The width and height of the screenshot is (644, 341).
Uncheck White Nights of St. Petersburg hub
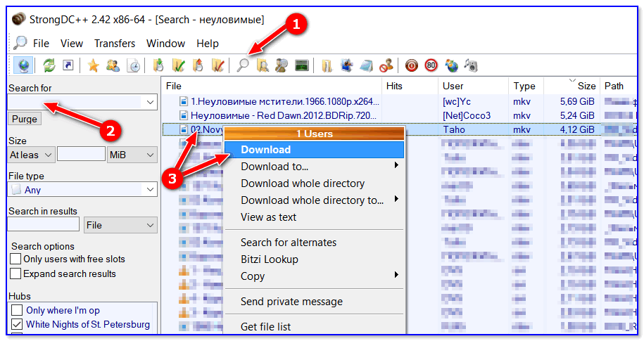pyautogui.click(x=17, y=325)
